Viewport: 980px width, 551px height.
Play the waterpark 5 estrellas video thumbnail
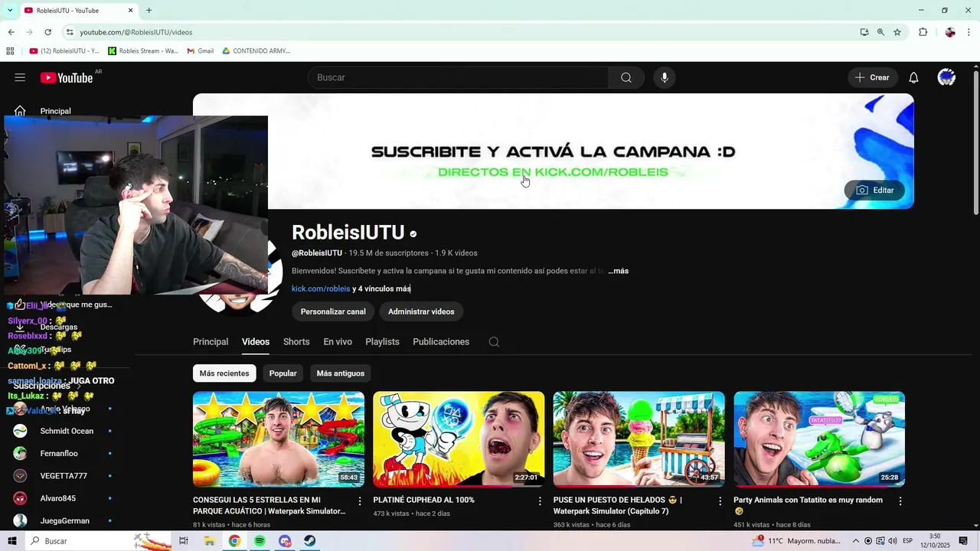[279, 439]
